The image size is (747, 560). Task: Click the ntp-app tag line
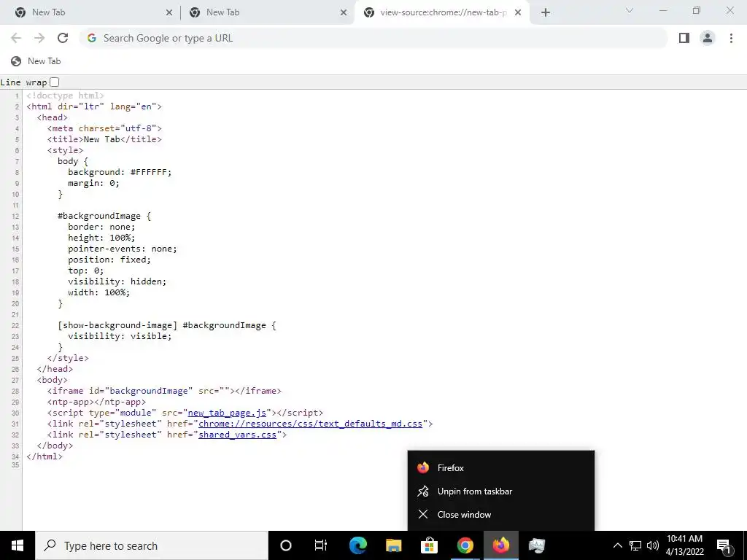click(97, 402)
